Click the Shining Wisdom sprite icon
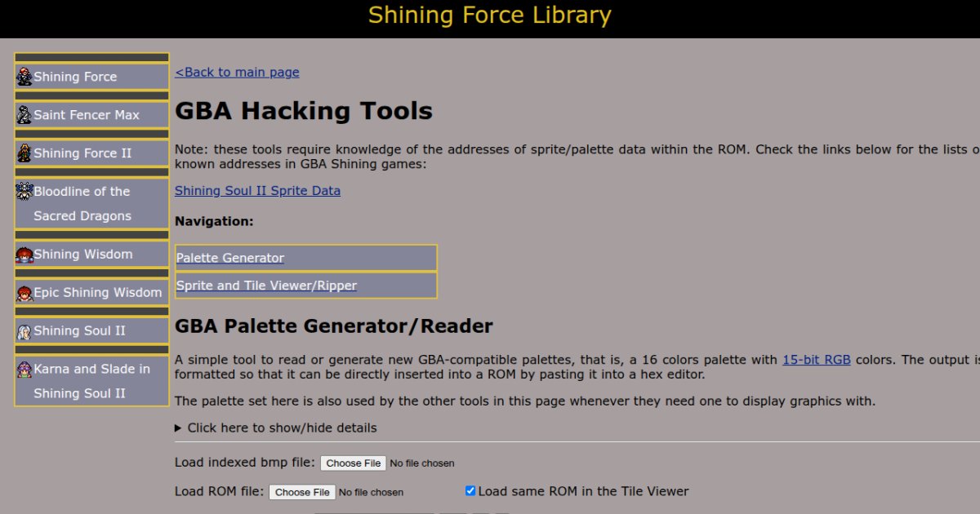 coord(24,255)
